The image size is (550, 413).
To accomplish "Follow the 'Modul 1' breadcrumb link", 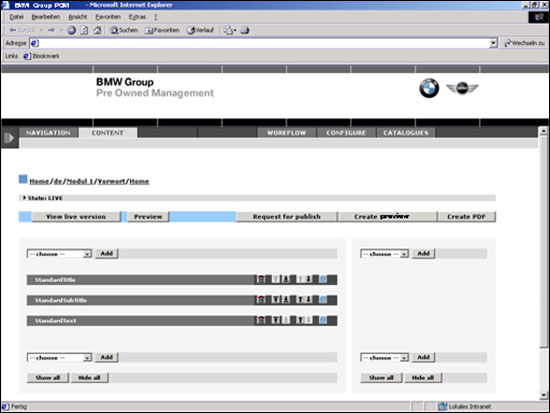I will (x=80, y=181).
